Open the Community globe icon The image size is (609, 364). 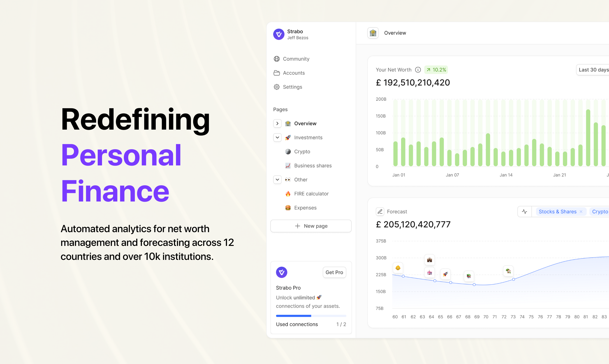click(276, 59)
